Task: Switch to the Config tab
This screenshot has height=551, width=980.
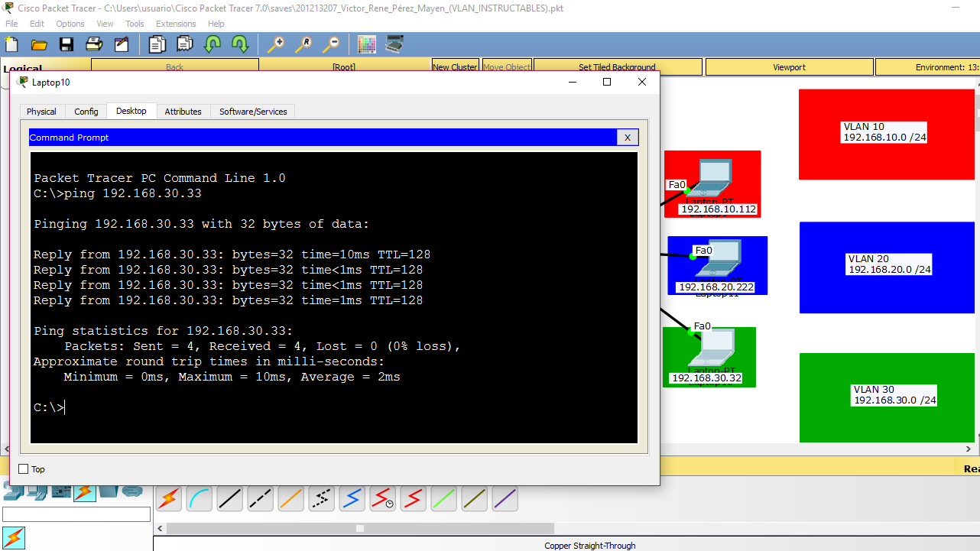Action: point(86,112)
